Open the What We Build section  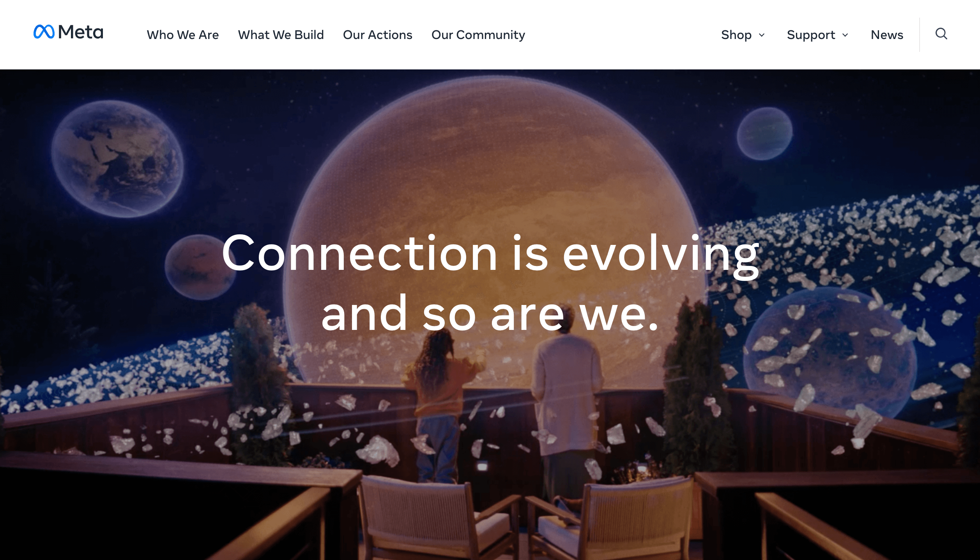pos(281,35)
